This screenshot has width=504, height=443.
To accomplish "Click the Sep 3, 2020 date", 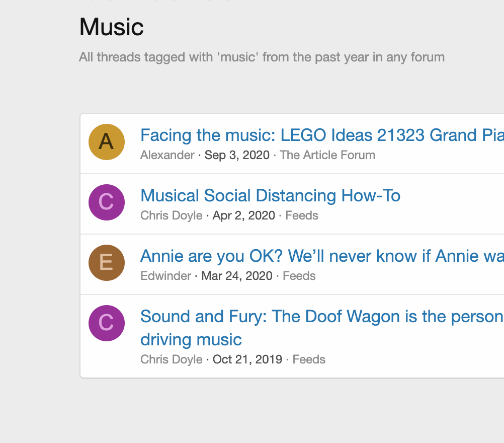I will coord(237,155).
